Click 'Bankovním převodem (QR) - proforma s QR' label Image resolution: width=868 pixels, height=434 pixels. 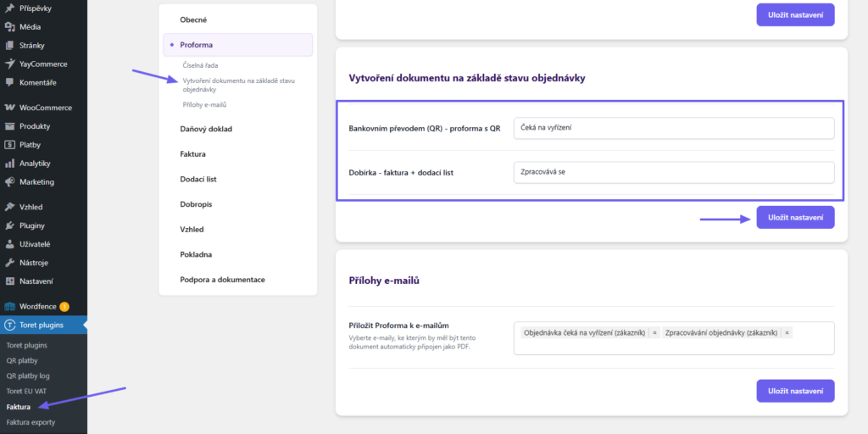click(425, 129)
